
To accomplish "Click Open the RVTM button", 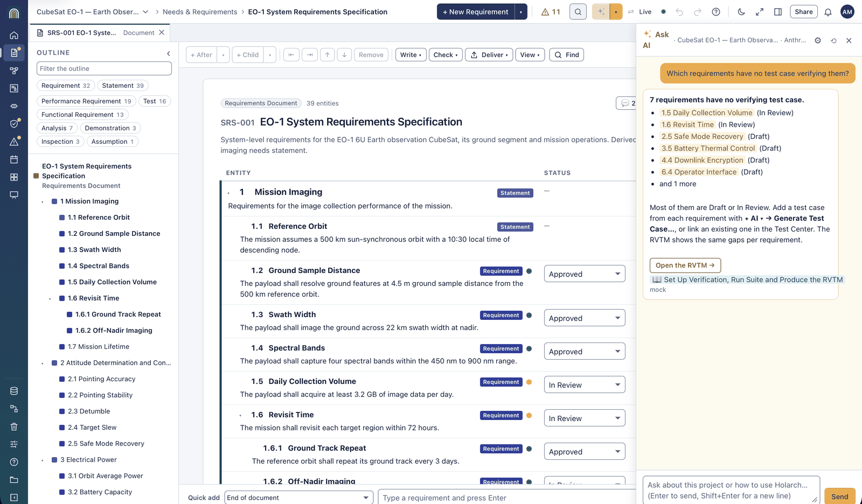I will click(x=685, y=265).
